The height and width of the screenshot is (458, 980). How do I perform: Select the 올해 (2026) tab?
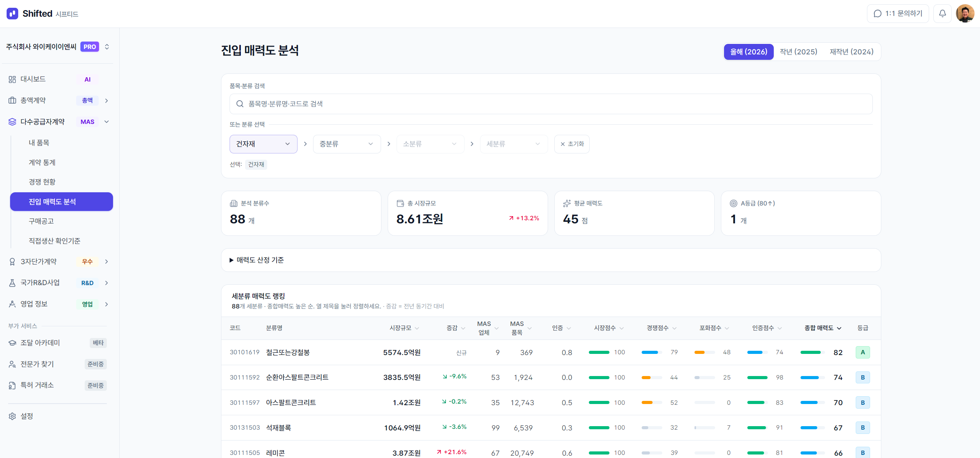(x=748, y=52)
